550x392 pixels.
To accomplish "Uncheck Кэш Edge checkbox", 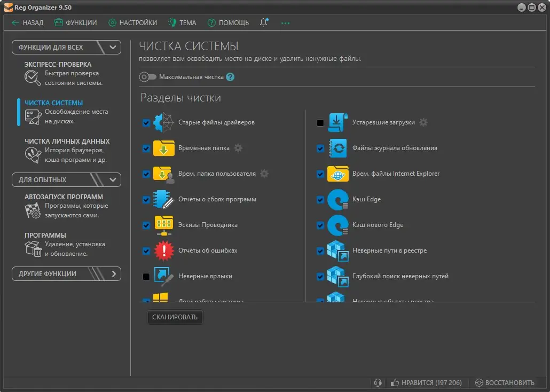I will point(320,200).
